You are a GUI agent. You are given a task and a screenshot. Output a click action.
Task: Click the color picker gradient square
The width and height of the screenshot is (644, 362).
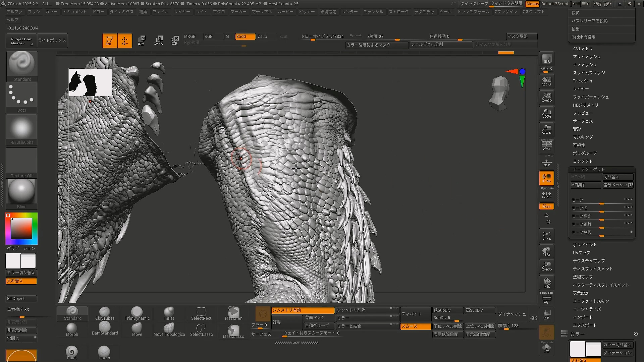click(x=21, y=229)
